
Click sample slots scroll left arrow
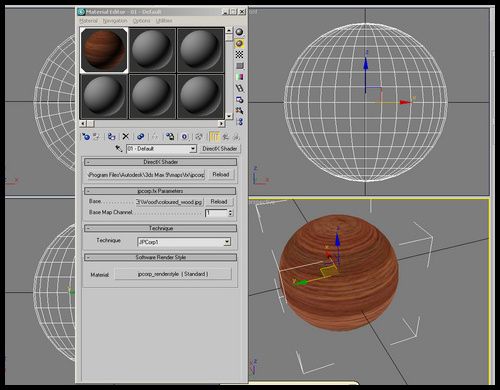tap(83, 124)
